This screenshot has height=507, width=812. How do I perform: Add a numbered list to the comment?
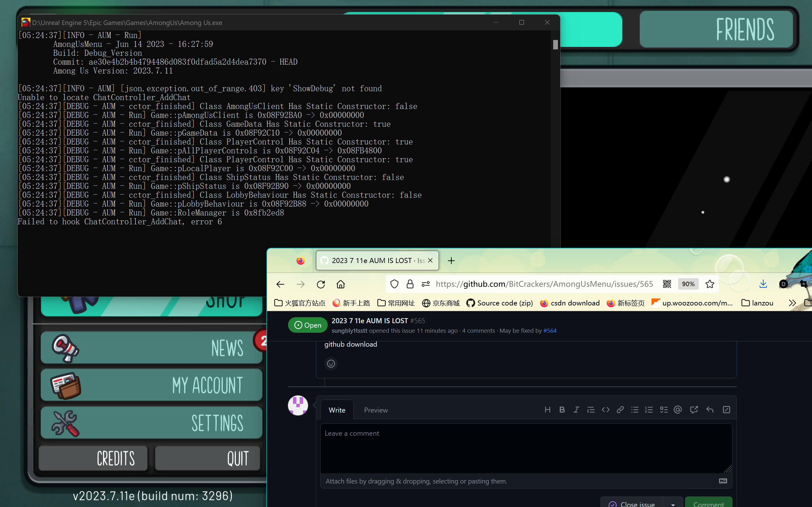[x=649, y=409]
